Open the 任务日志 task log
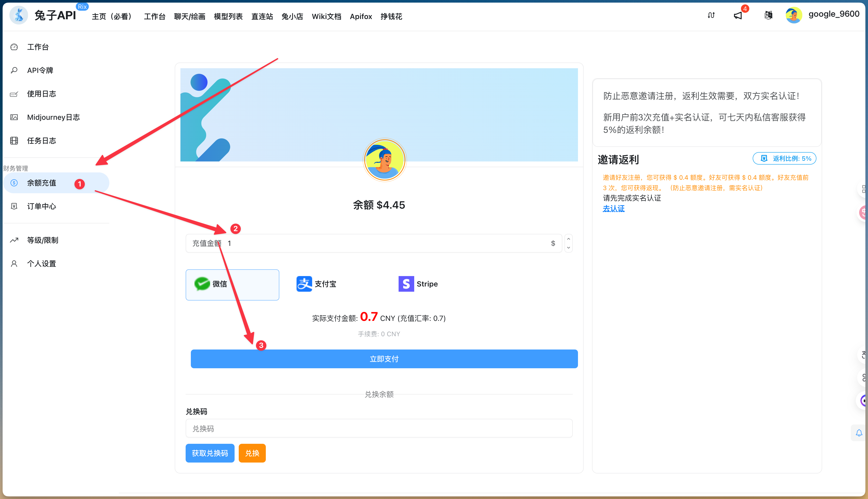 pos(41,141)
